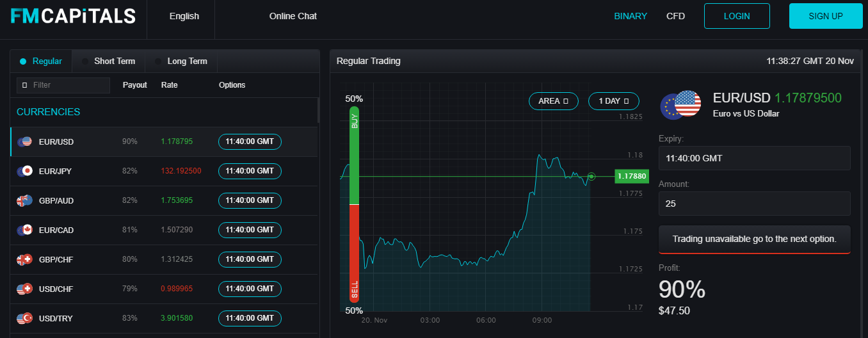The width and height of the screenshot is (868, 338).
Task: Click the large Euro/US flag icon beside EUR/USD title
Action: [x=681, y=104]
